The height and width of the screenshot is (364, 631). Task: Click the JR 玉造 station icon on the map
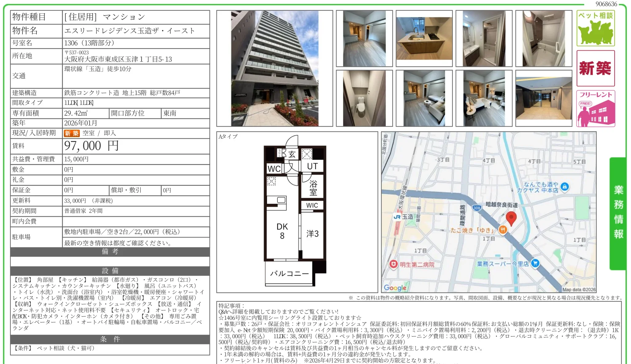(x=397, y=217)
